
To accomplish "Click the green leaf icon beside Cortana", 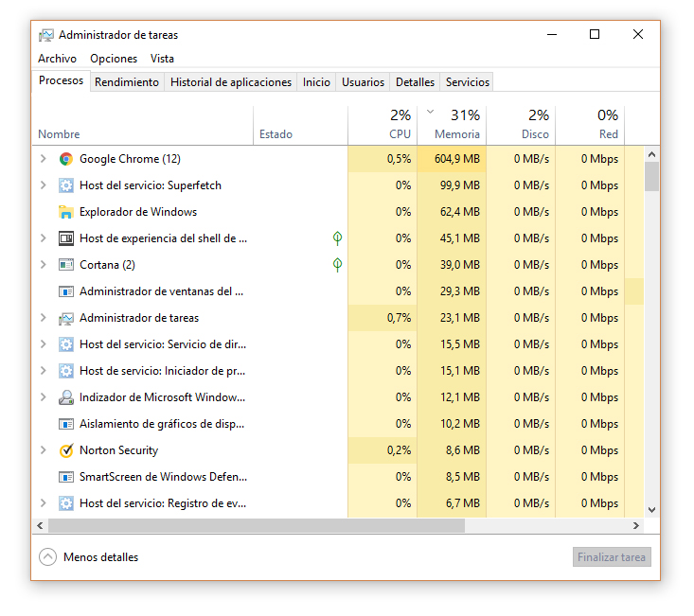I will (337, 265).
